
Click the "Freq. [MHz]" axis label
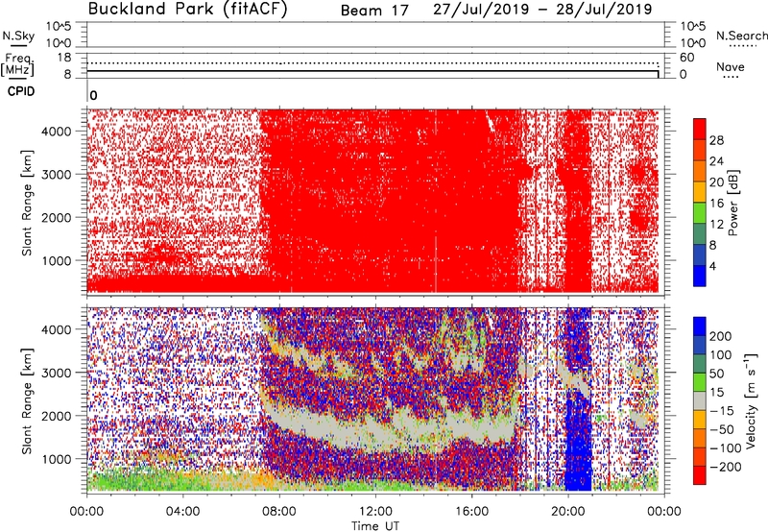coord(17,64)
